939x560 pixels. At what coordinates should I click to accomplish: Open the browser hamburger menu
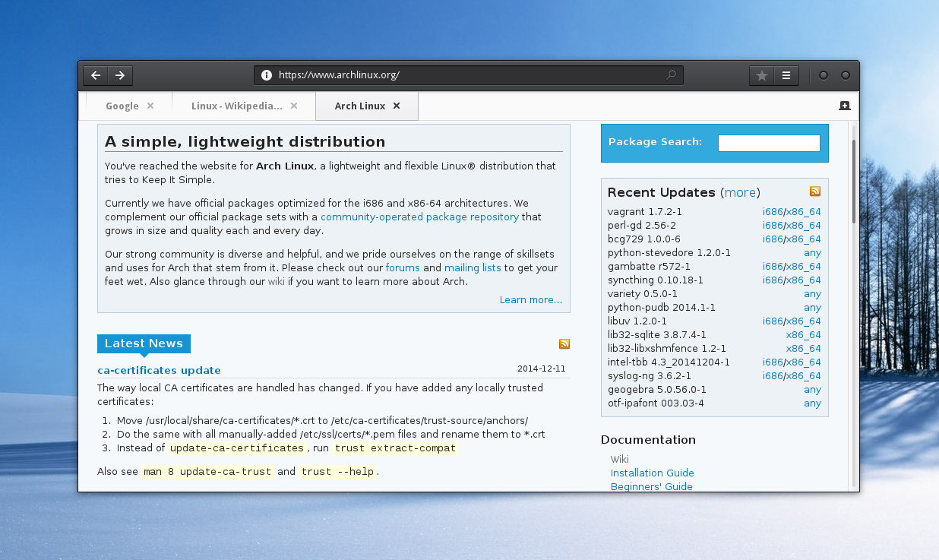click(x=786, y=75)
